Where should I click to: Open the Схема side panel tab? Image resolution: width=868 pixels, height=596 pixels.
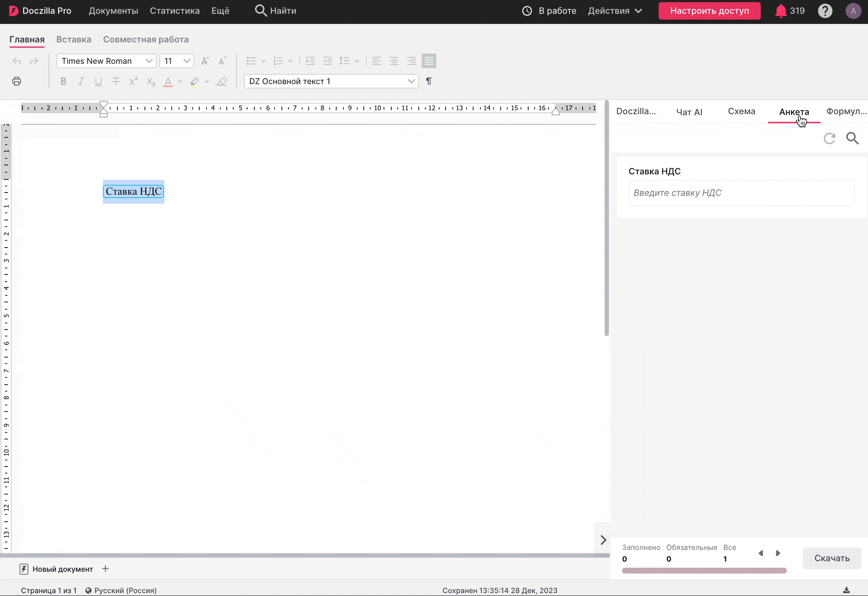(x=742, y=111)
